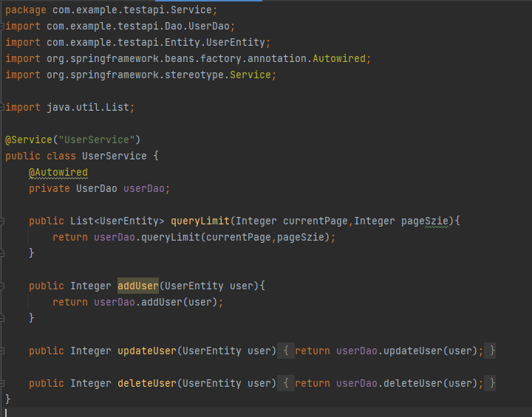
Task: Collapse the import block fold marker
Action: (4, 27)
